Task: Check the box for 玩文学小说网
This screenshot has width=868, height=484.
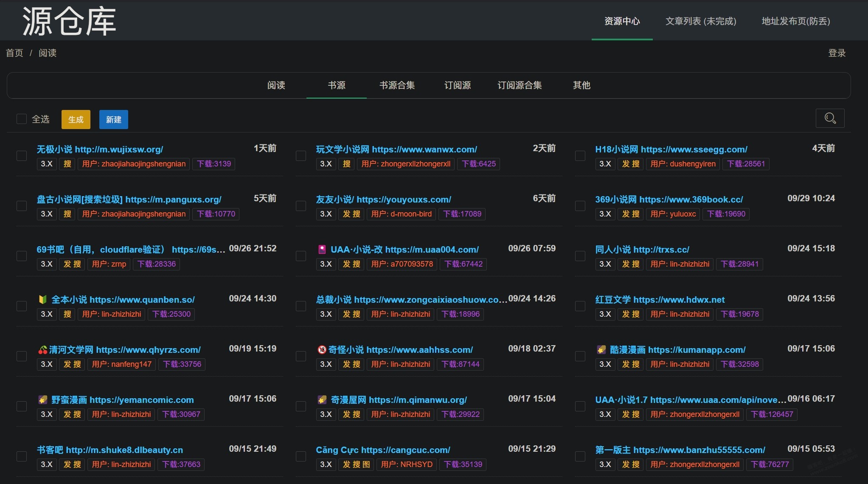Action: (301, 156)
